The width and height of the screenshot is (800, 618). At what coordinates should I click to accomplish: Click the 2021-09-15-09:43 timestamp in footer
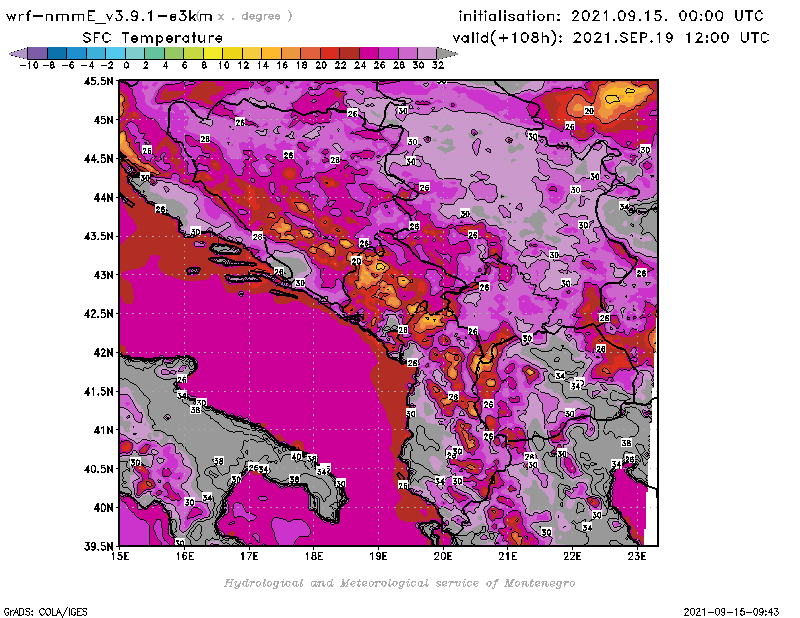[731, 612]
